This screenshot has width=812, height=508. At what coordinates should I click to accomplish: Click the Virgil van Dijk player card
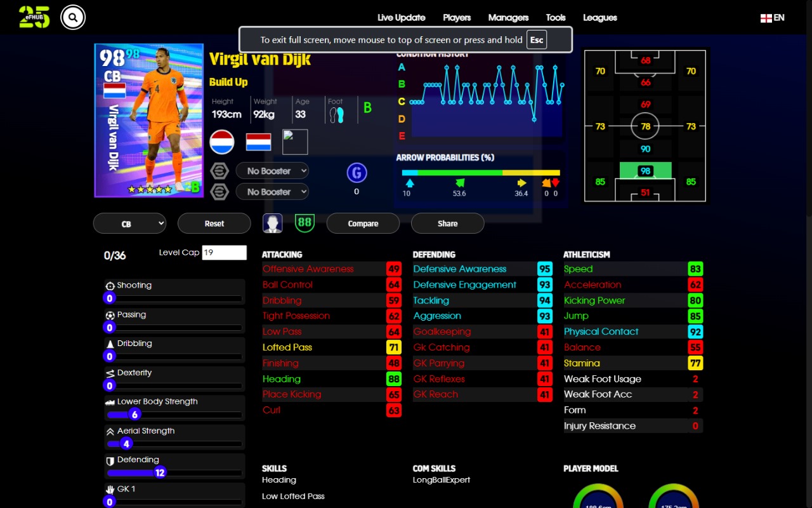149,121
